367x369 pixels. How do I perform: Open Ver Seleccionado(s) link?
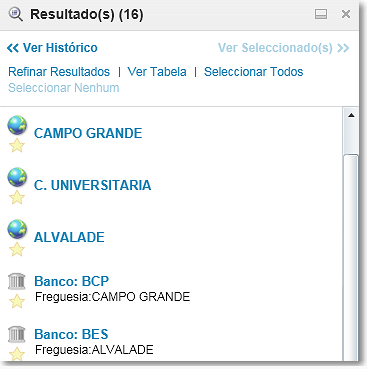pyautogui.click(x=284, y=48)
